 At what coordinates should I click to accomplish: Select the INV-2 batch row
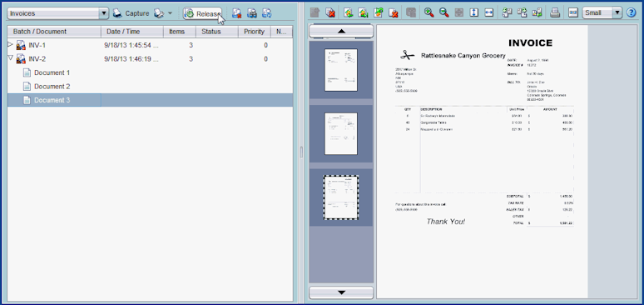click(x=150, y=59)
